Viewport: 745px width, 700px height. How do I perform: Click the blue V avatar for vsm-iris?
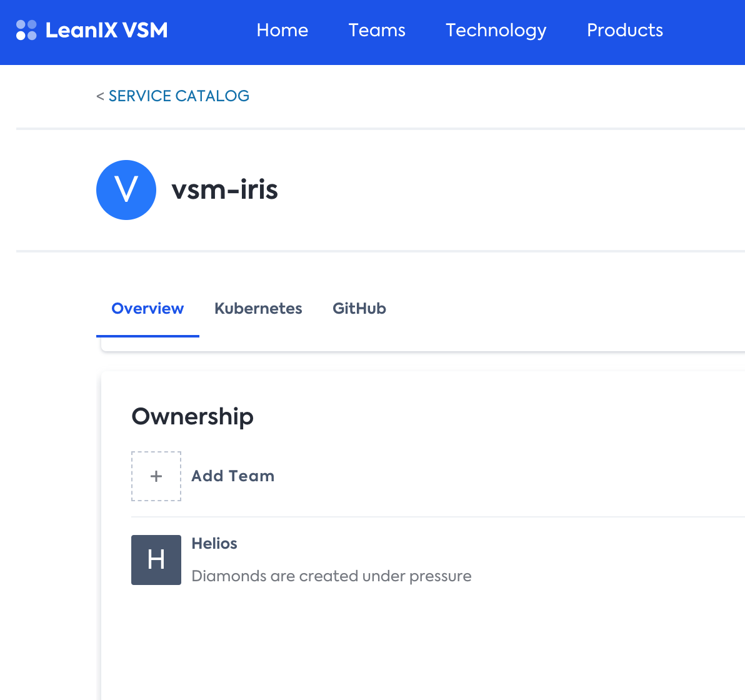pyautogui.click(x=126, y=190)
